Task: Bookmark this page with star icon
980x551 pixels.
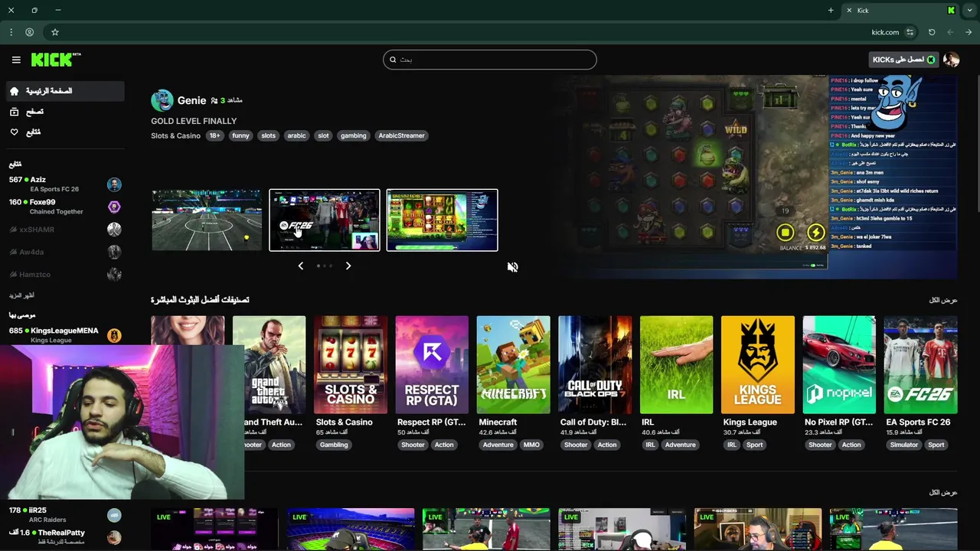Action: click(55, 32)
